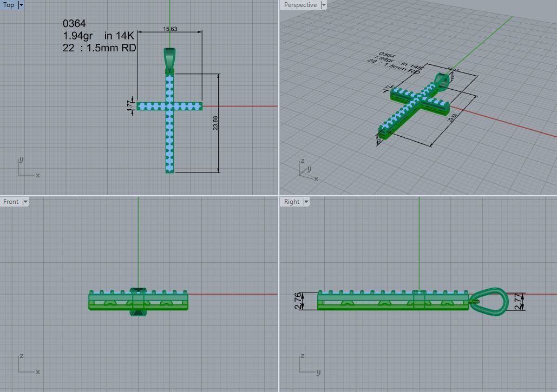Activate the Front viewport title label
The width and height of the screenshot is (557, 392).
(x=11, y=202)
